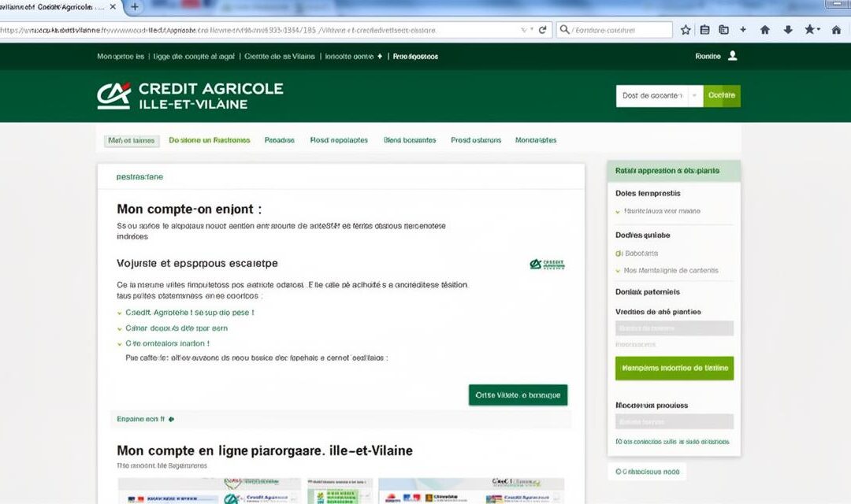Reload the page with the refresh icon
851x504 pixels.
pos(542,30)
